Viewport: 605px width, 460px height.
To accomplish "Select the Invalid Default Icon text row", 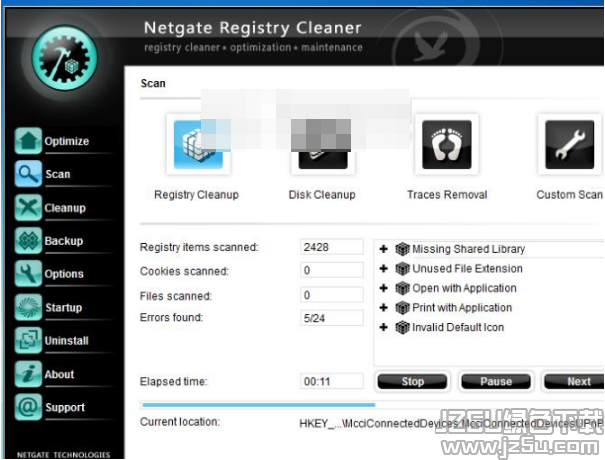I will click(458, 327).
